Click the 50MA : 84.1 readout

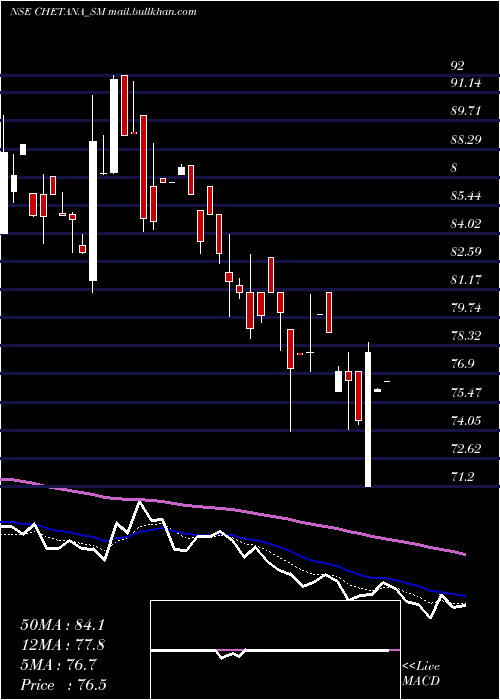click(62, 625)
